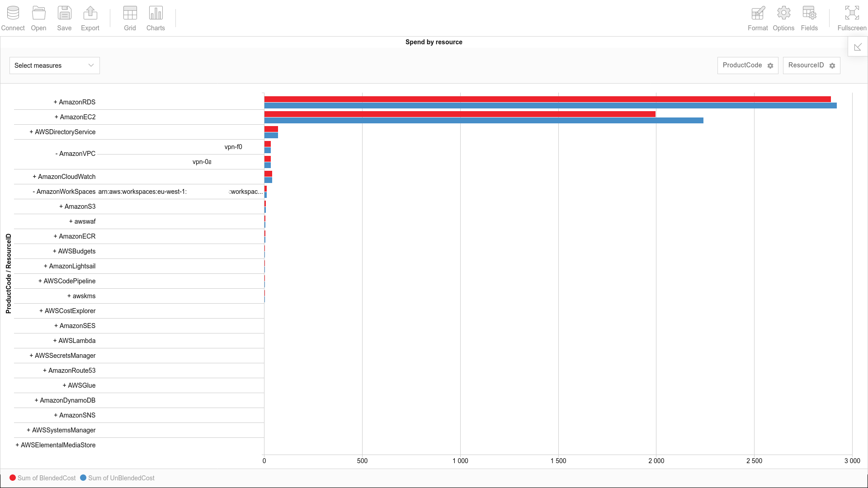Click the red AmazonRDS BlendedCost bar

(x=547, y=99)
